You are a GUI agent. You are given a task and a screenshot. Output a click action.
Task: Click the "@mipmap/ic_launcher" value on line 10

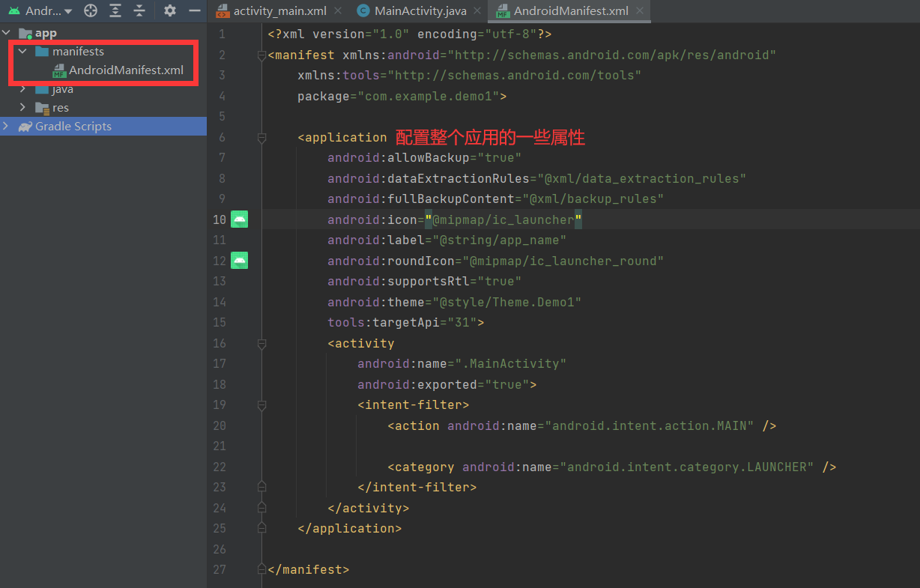pyautogui.click(x=503, y=220)
